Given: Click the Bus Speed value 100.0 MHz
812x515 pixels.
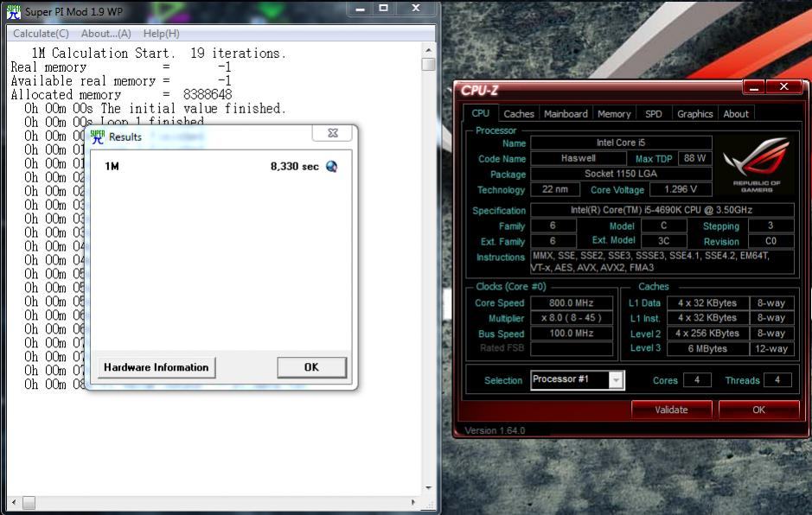Looking at the screenshot, I should click(x=572, y=334).
